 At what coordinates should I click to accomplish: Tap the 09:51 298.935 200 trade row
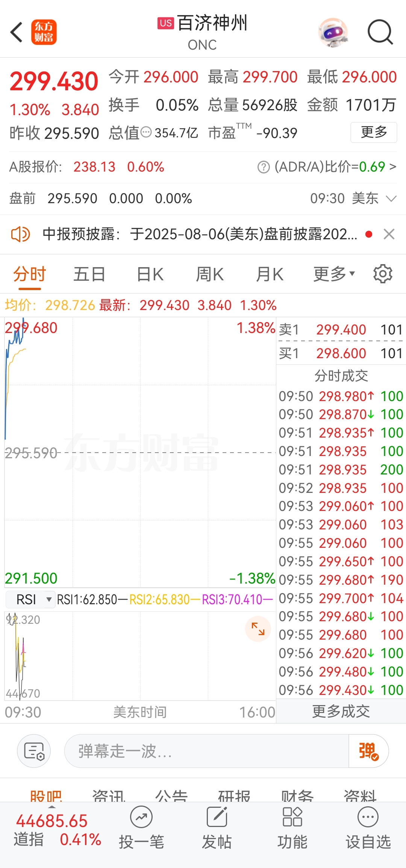(x=341, y=470)
